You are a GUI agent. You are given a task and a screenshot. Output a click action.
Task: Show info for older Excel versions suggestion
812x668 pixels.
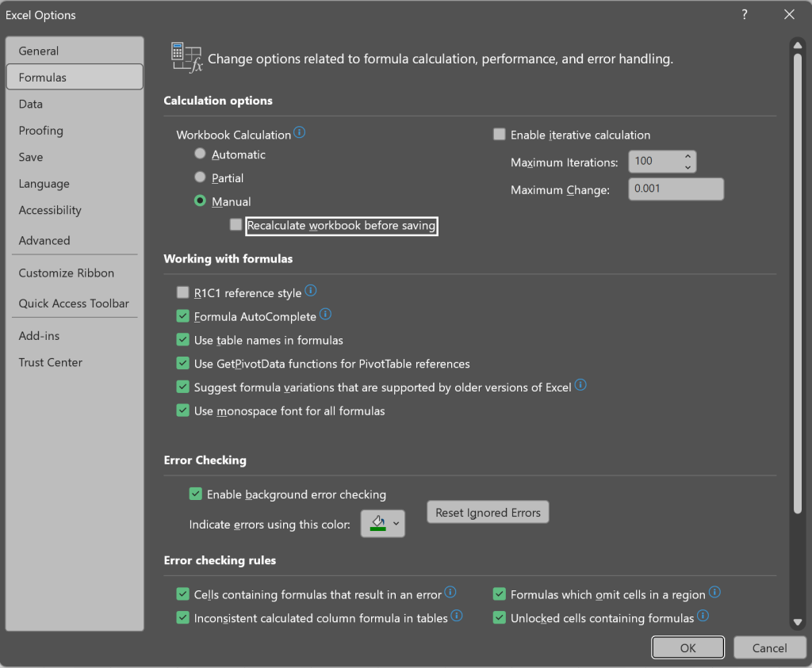pyautogui.click(x=580, y=385)
